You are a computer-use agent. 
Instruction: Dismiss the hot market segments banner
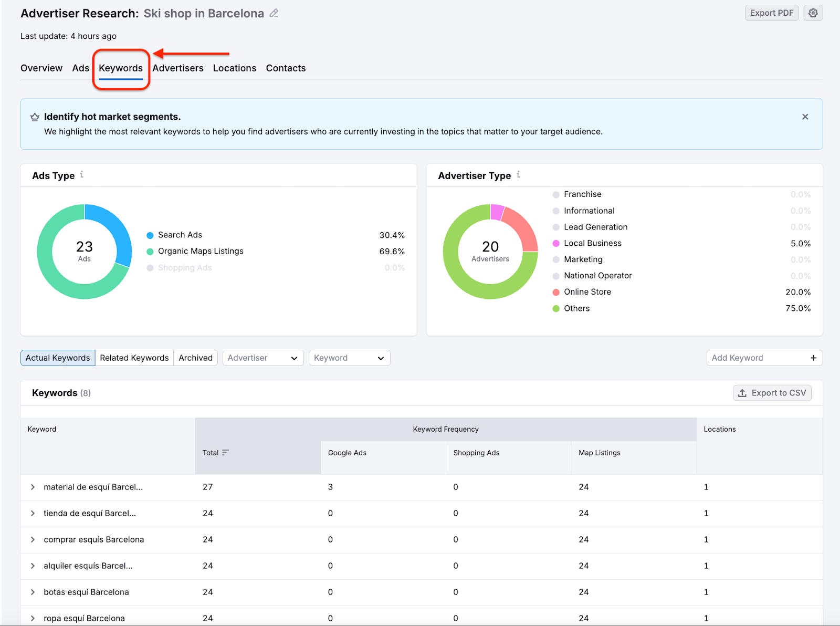805,117
